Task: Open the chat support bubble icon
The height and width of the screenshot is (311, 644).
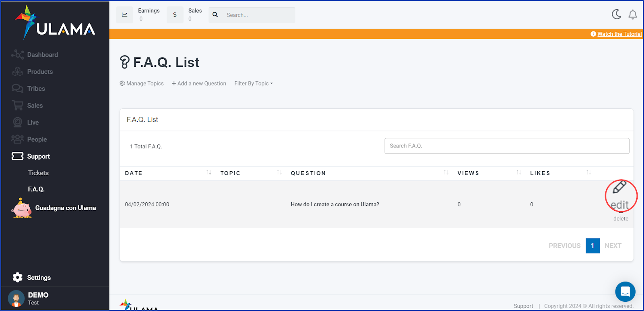Action: pyautogui.click(x=625, y=292)
